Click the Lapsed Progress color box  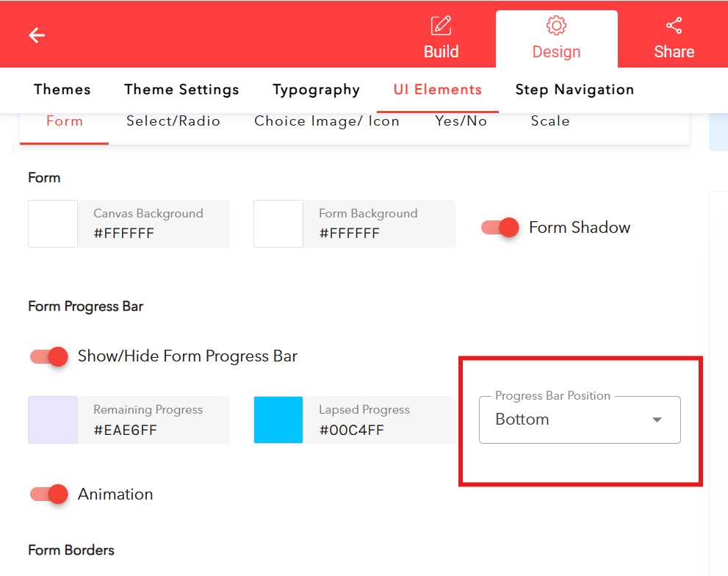point(278,420)
